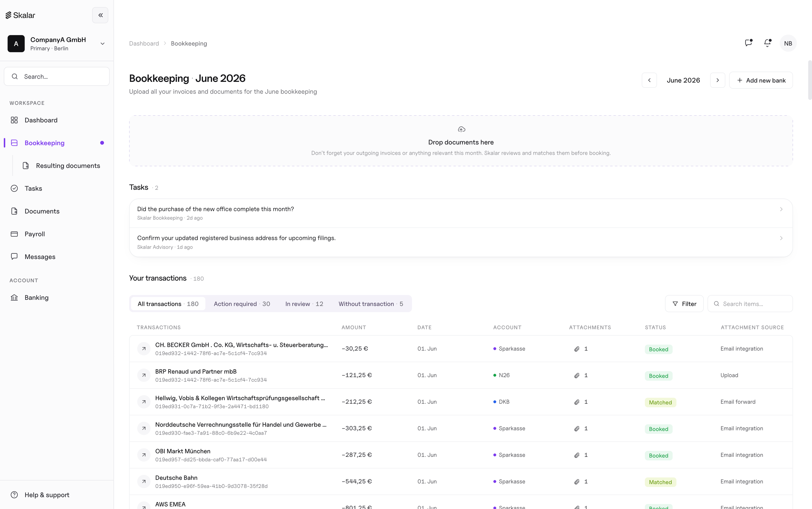Expand the registered business address task
Viewport: 812px width, 509px height.
pyautogui.click(x=461, y=242)
